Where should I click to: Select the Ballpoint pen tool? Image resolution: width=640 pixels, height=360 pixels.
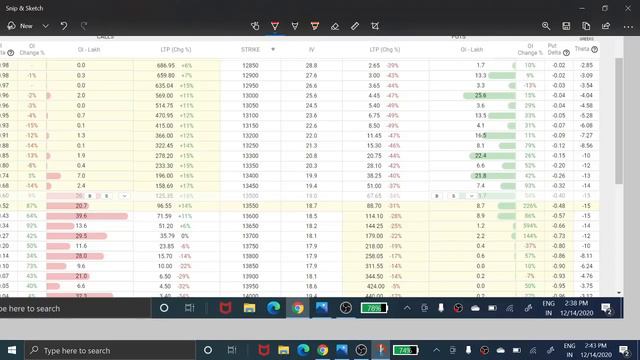tap(275, 26)
